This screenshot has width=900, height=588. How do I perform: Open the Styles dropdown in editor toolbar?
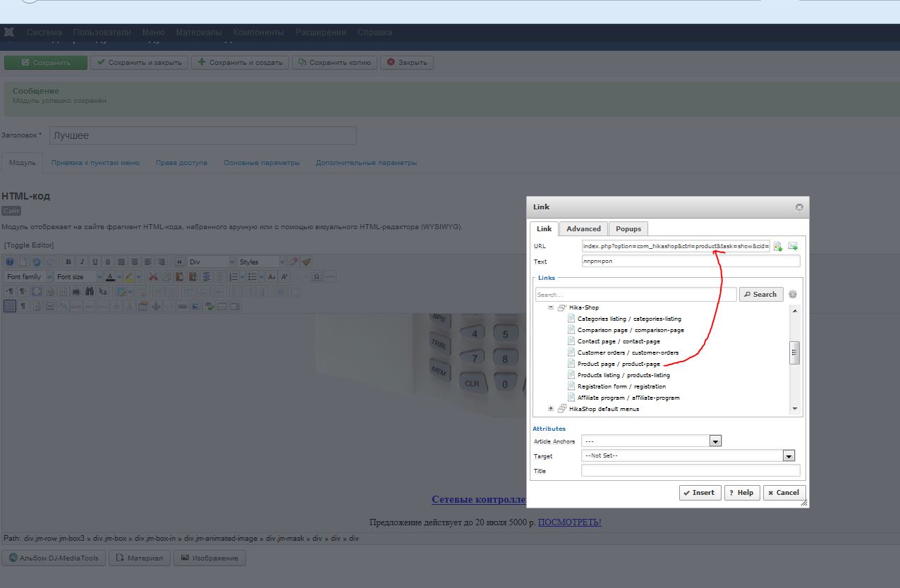click(x=261, y=262)
